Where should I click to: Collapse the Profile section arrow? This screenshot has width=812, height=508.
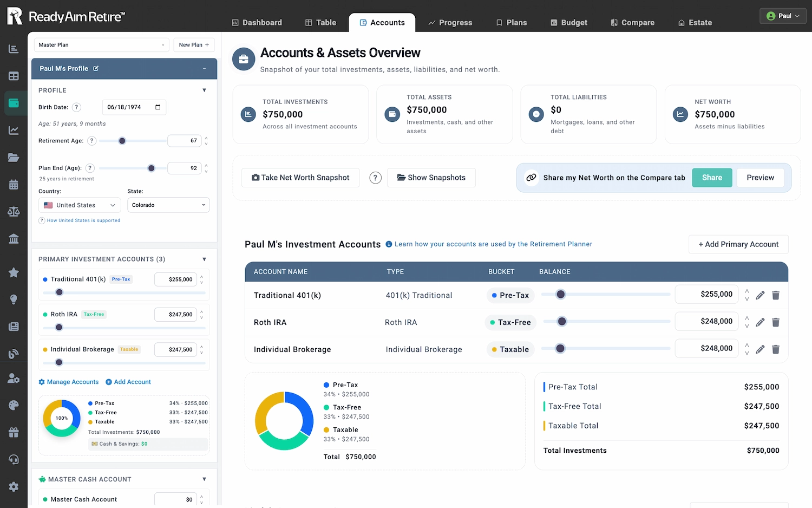[x=204, y=90]
